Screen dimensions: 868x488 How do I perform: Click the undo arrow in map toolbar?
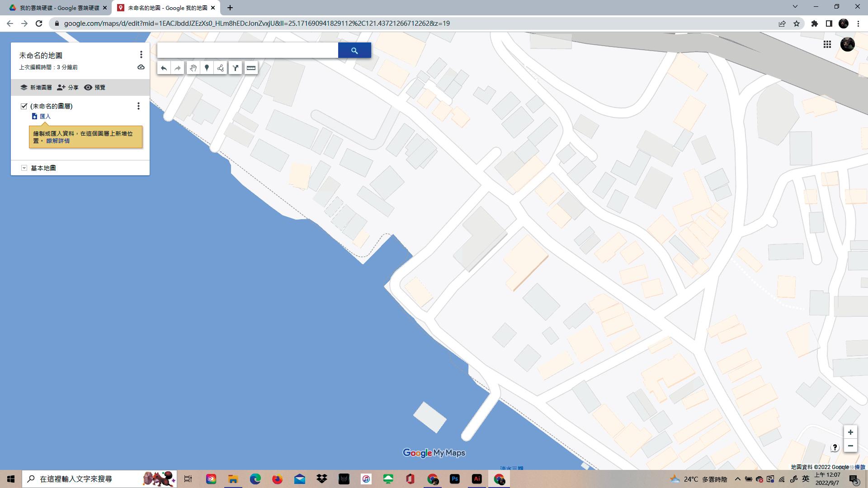(164, 68)
